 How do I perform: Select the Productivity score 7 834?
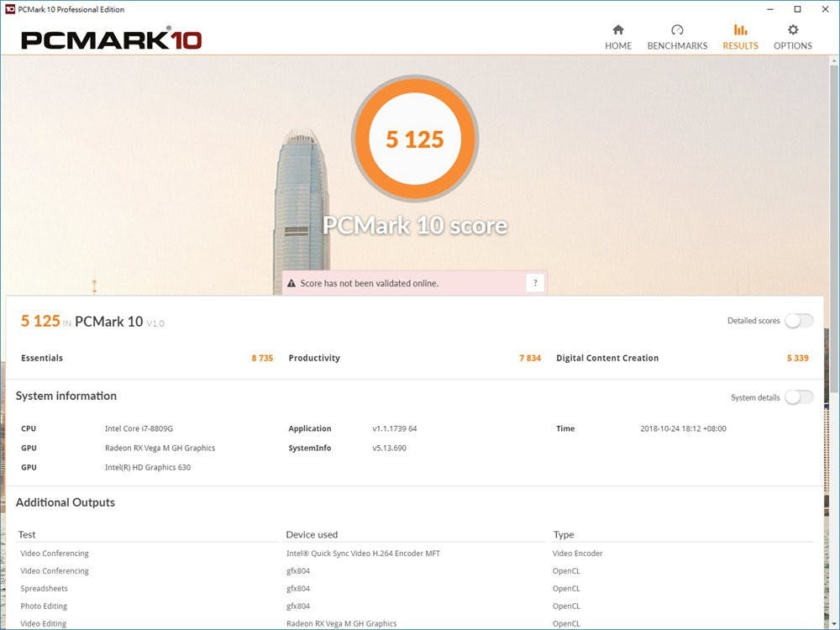[x=530, y=359]
